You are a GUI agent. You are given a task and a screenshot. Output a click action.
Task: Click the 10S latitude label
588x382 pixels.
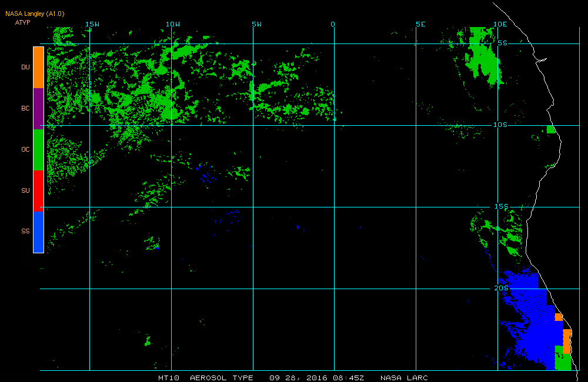(500, 125)
